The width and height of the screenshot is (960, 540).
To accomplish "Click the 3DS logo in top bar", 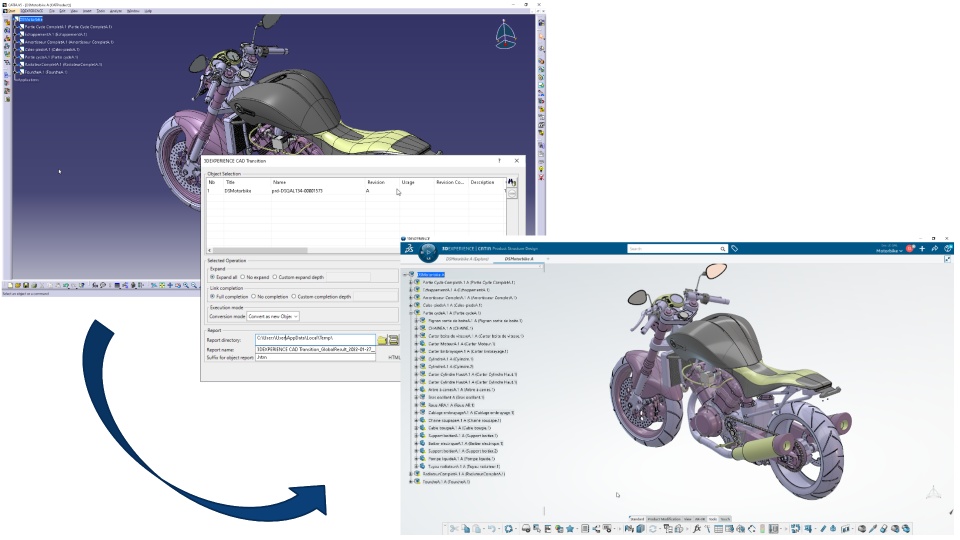I will 409,249.
